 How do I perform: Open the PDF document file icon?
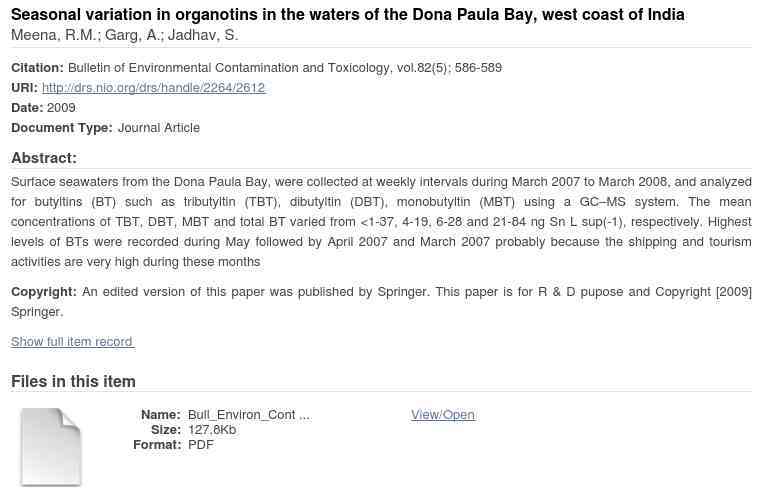coord(50,446)
